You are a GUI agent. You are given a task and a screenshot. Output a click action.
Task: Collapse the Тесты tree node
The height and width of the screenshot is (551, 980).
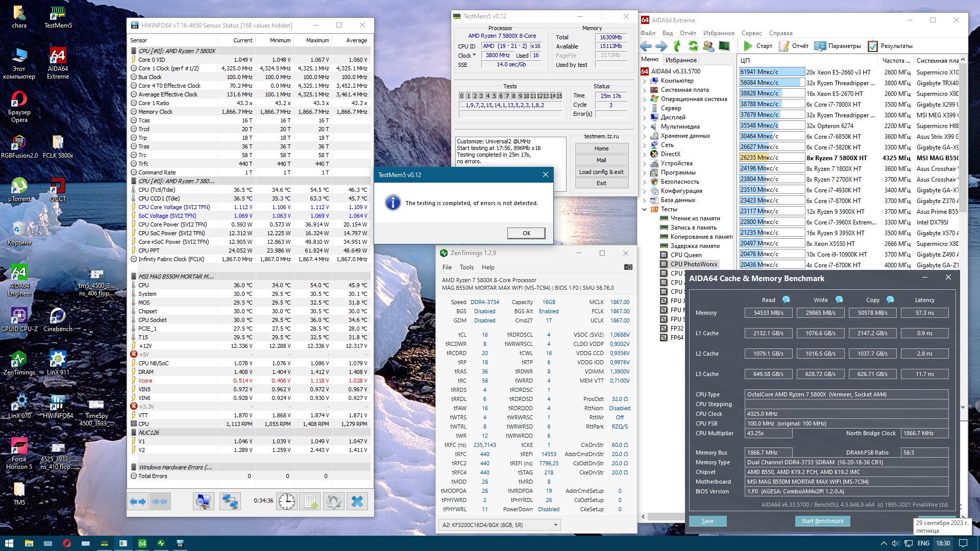[645, 209]
